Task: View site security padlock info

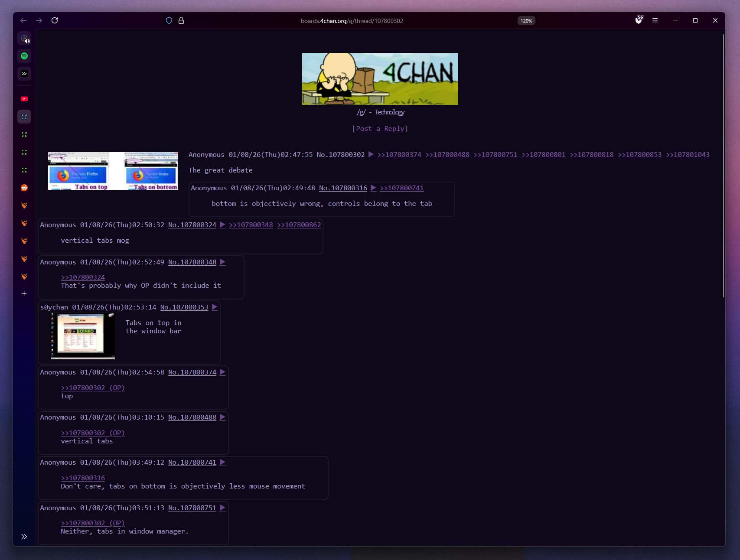Action: [181, 20]
